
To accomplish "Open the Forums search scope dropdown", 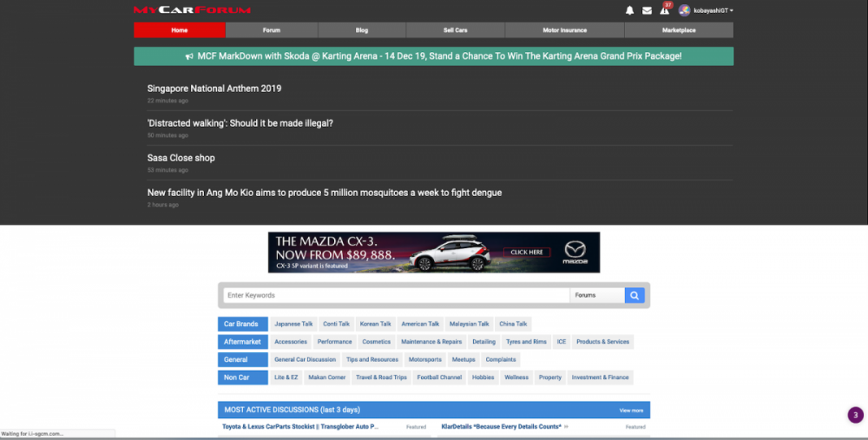I will [x=597, y=295].
